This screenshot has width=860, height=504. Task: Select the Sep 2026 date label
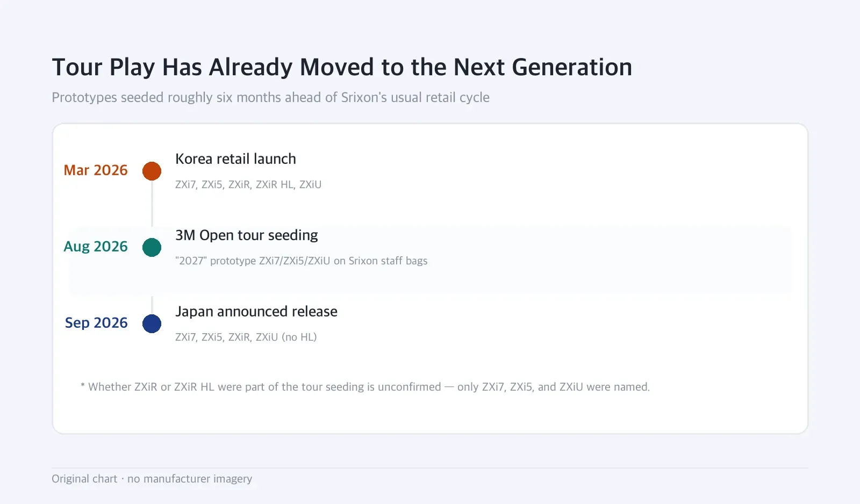pyautogui.click(x=96, y=323)
